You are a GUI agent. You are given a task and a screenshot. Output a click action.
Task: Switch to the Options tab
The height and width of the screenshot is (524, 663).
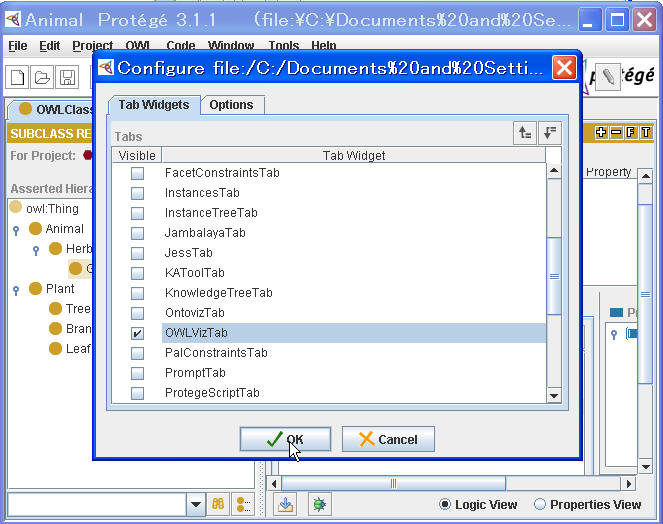pos(232,105)
